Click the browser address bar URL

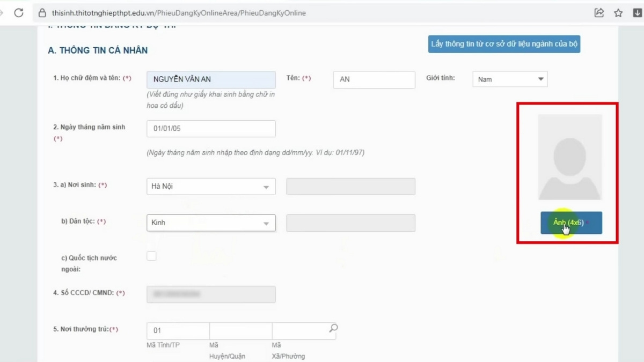(179, 13)
